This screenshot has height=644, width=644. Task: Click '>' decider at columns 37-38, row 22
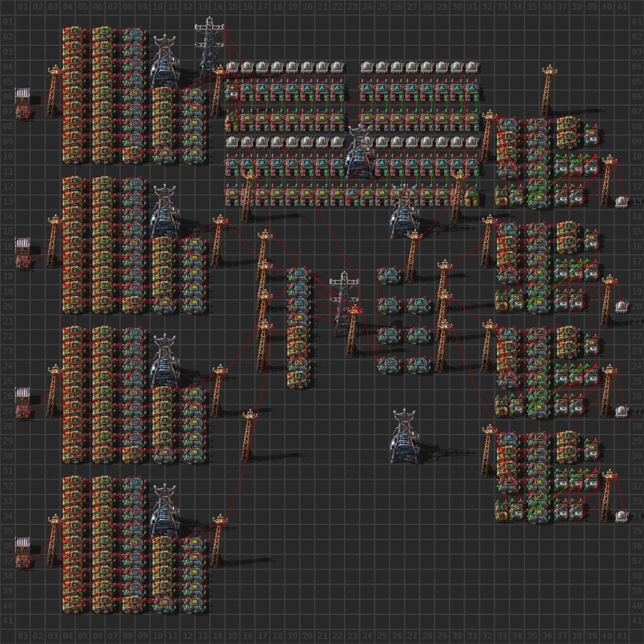pyautogui.click(x=569, y=333)
